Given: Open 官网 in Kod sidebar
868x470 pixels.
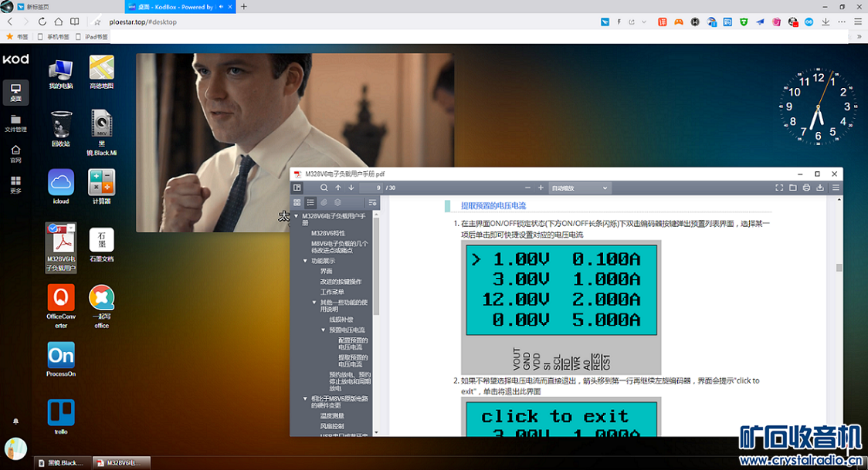Looking at the screenshot, I should pos(15,154).
